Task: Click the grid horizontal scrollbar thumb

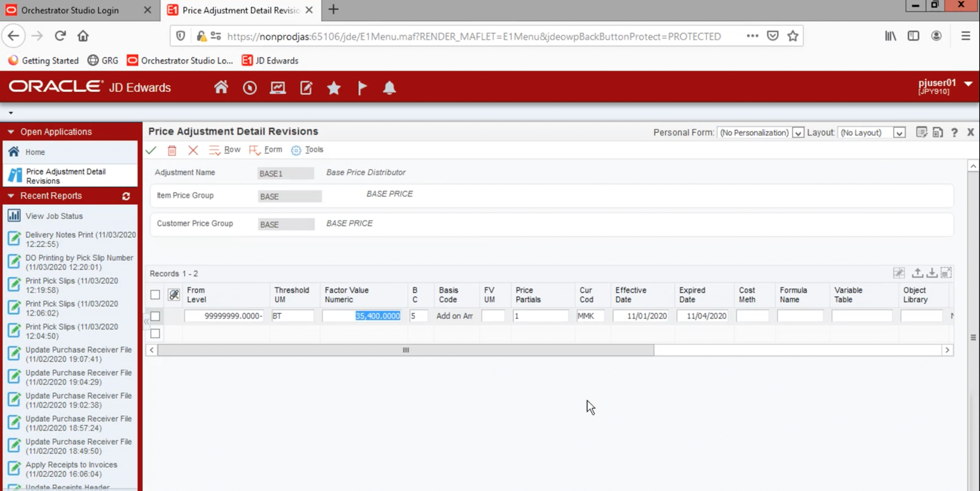Action: pyautogui.click(x=406, y=350)
